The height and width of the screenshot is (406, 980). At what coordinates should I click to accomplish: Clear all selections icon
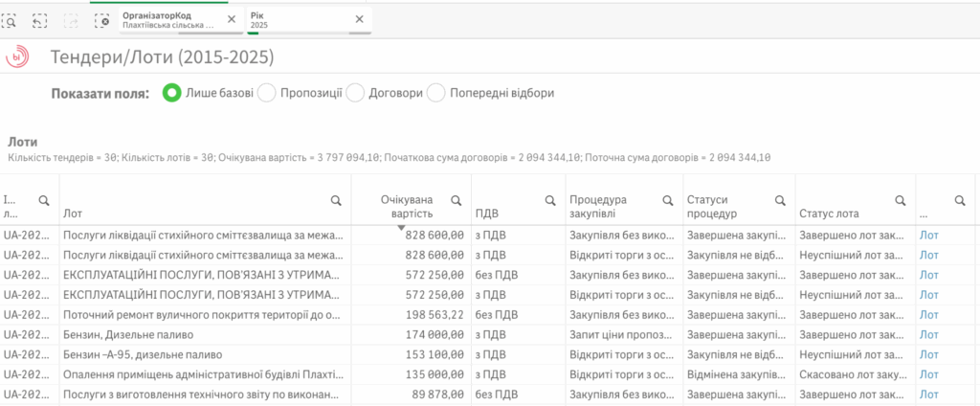(103, 19)
